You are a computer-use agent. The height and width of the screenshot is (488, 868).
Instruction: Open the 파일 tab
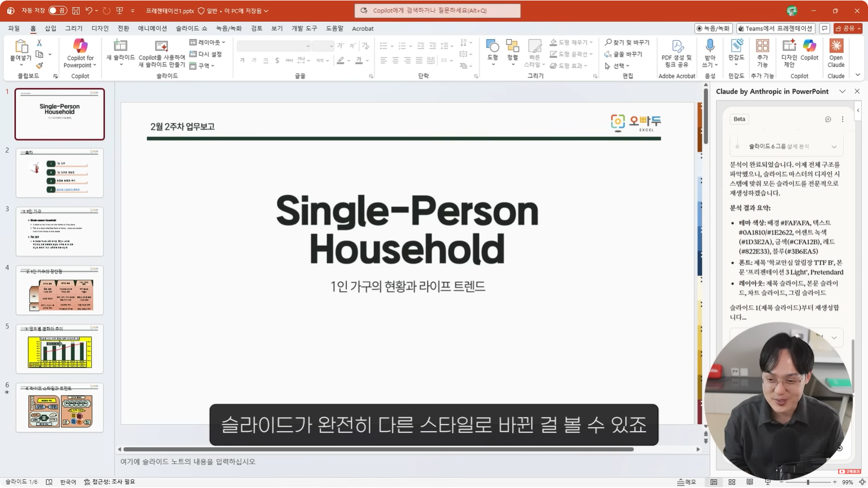click(x=14, y=28)
